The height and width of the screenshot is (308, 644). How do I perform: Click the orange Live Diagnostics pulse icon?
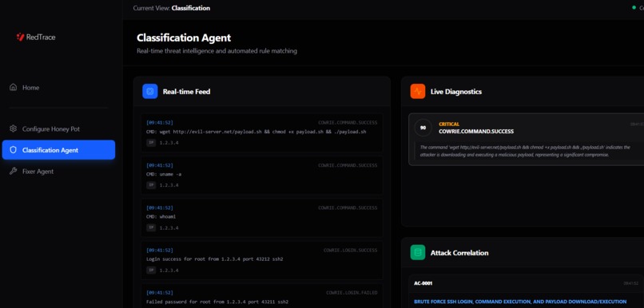pyautogui.click(x=418, y=92)
